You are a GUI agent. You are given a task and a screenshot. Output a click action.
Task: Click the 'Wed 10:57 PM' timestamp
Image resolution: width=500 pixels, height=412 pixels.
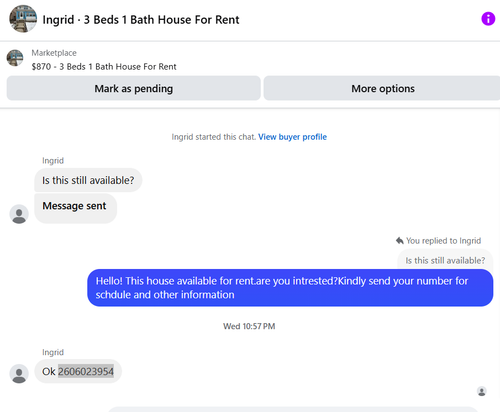[x=249, y=326]
